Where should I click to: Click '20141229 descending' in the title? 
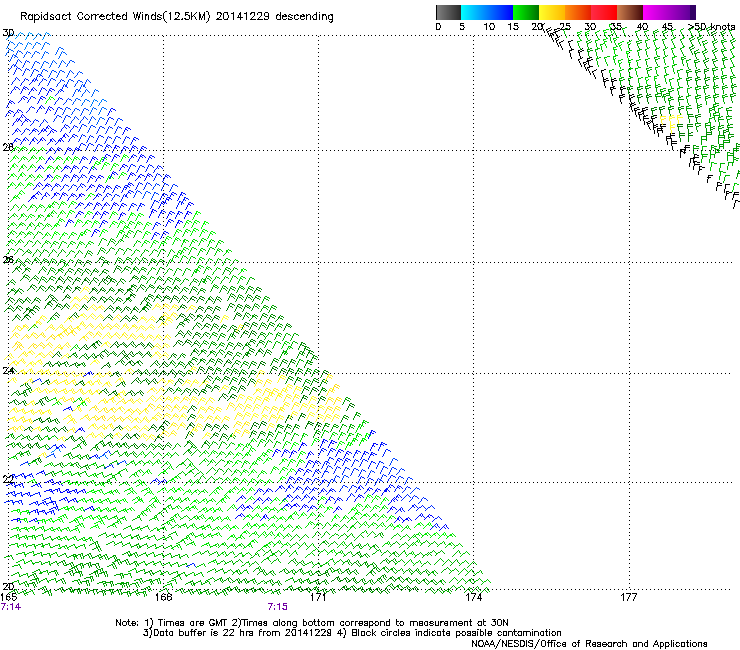[275, 17]
